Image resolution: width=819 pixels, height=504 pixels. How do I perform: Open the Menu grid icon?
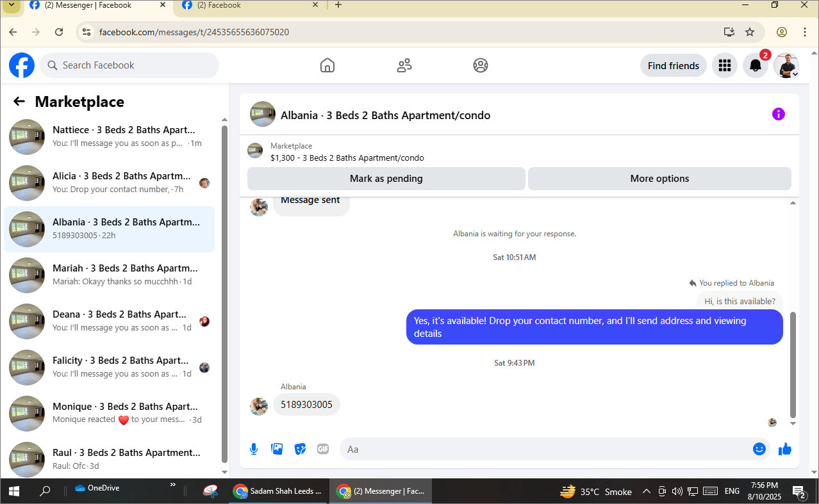[x=725, y=65]
